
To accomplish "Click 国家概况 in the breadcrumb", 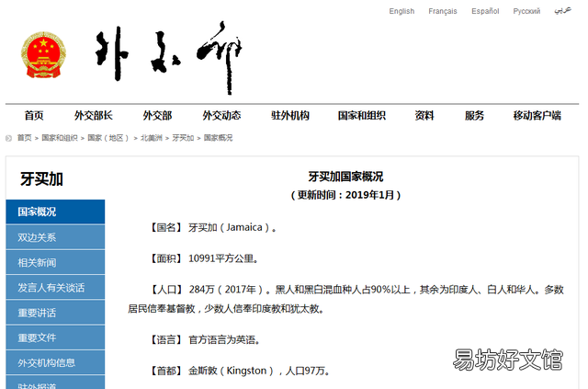I will click(x=219, y=138).
